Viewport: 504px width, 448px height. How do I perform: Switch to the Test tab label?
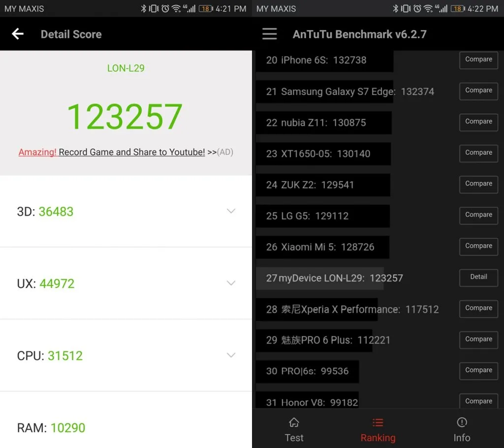294,438
